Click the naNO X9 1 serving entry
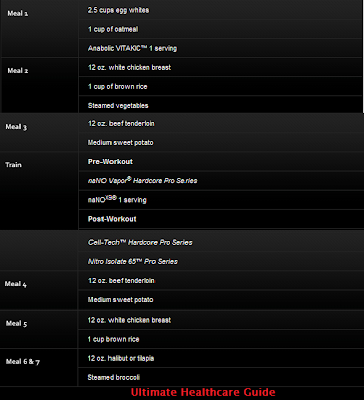The width and height of the screenshot is (364, 400). pyautogui.click(x=117, y=200)
